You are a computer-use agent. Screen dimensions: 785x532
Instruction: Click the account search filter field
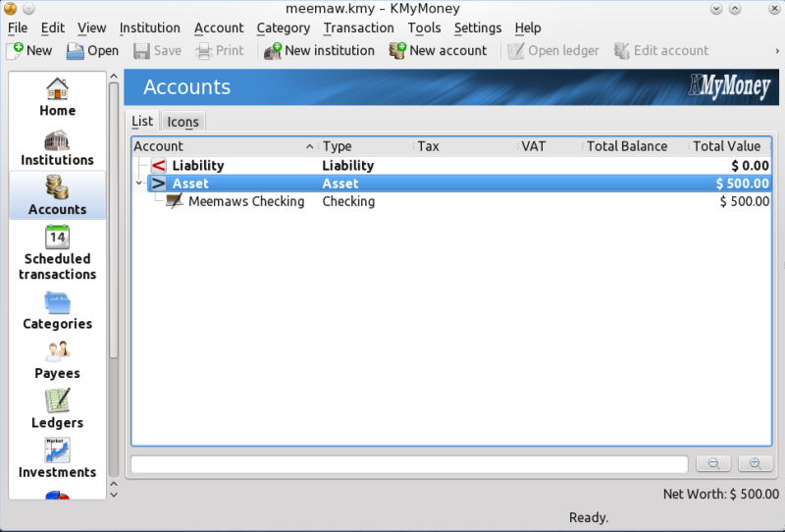(x=409, y=464)
